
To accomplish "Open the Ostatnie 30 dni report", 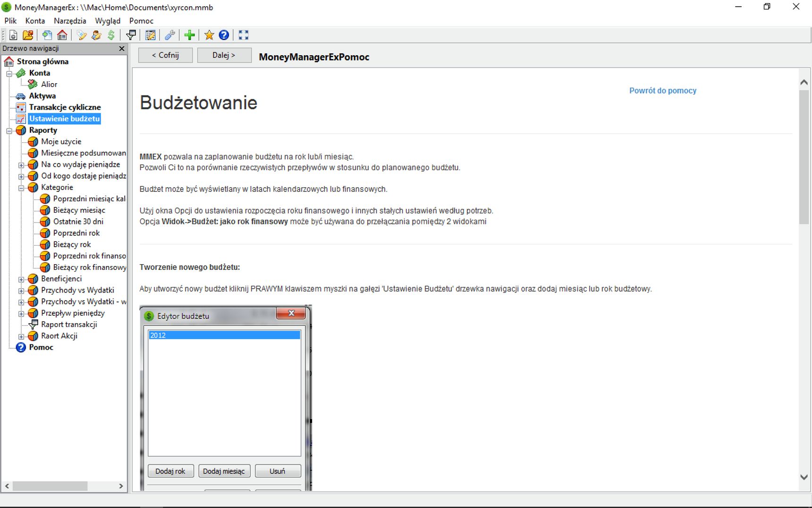I will [78, 222].
